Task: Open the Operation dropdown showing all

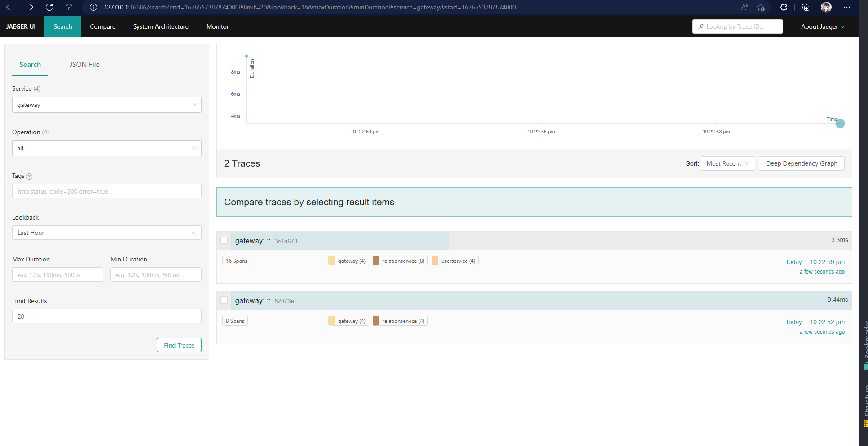Action: [x=107, y=148]
